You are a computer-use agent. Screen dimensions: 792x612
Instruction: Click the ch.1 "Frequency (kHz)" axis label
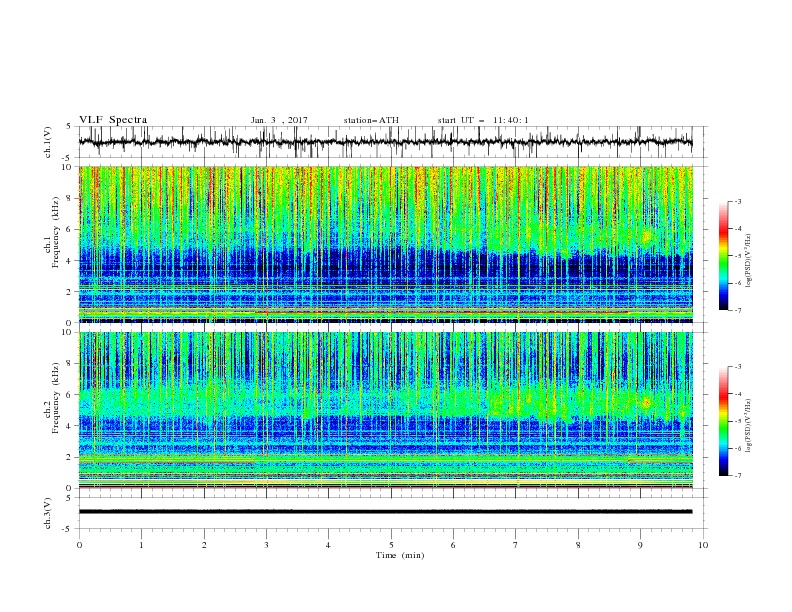pos(55,233)
